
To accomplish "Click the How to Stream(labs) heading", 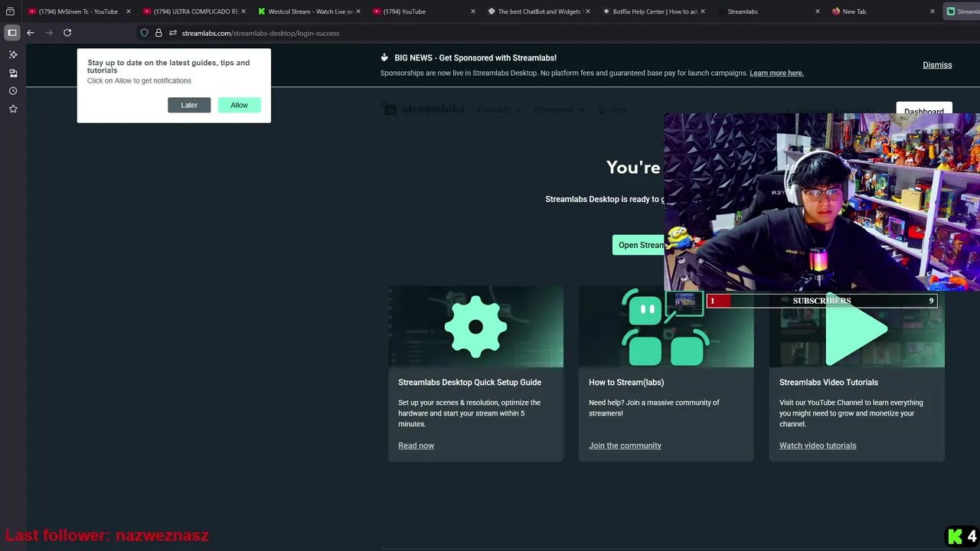I will pyautogui.click(x=626, y=382).
